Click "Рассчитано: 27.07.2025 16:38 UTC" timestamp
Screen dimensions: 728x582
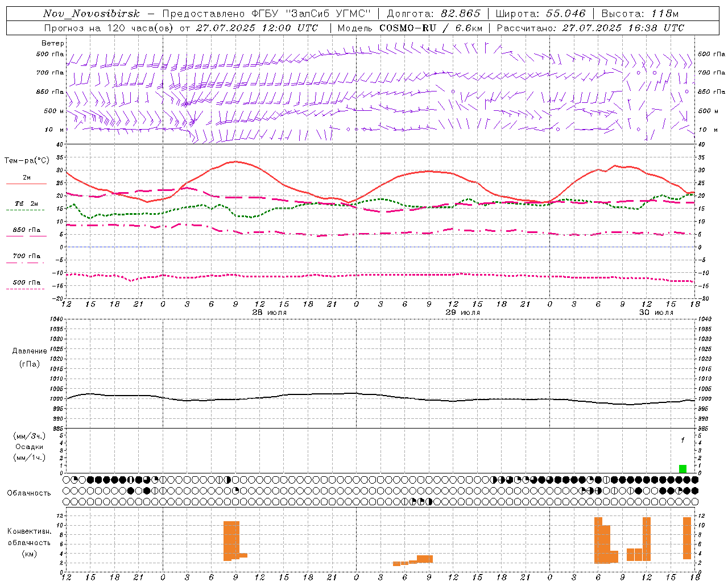pyautogui.click(x=590, y=28)
